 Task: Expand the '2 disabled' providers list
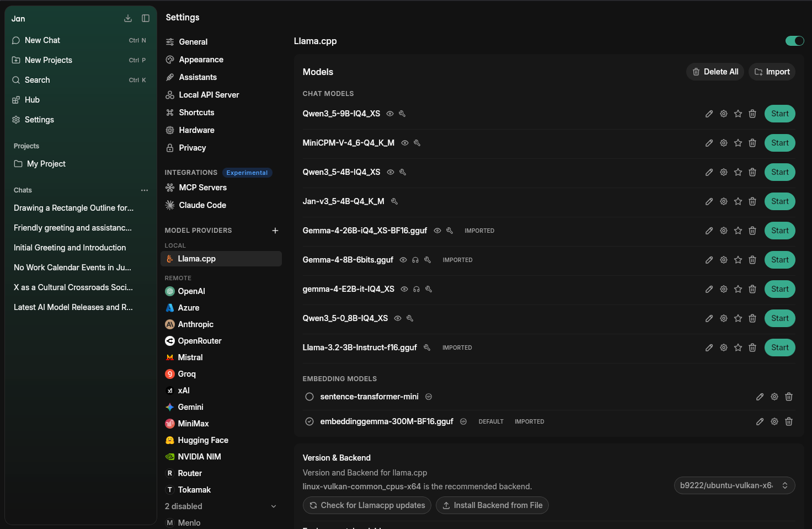[x=221, y=506]
